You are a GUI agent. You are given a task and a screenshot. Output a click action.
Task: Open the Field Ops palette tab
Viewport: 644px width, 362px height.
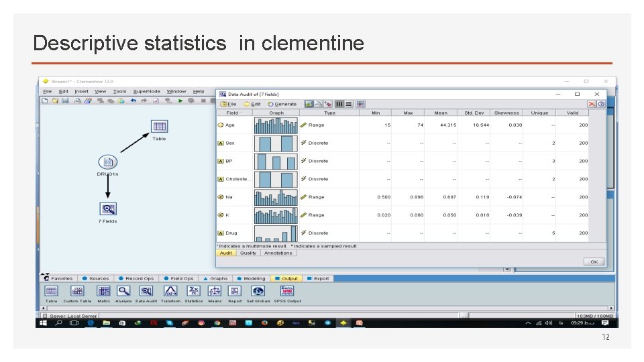(178, 278)
